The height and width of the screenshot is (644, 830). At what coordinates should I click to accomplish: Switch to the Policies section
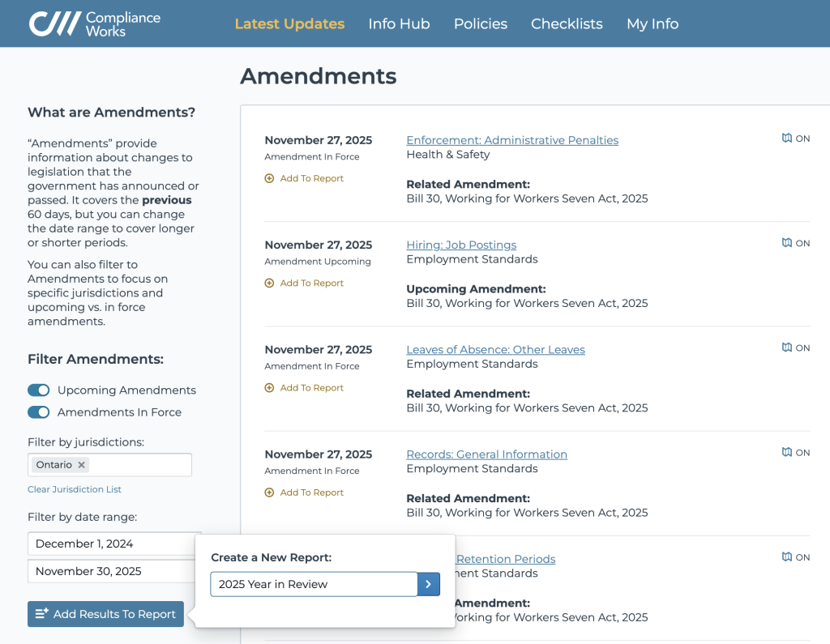[x=480, y=23]
